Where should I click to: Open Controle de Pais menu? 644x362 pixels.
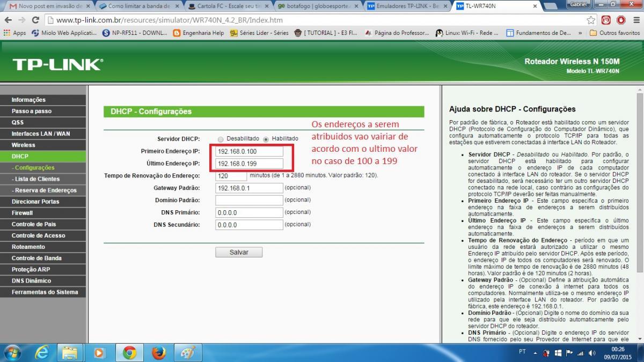coord(43,224)
